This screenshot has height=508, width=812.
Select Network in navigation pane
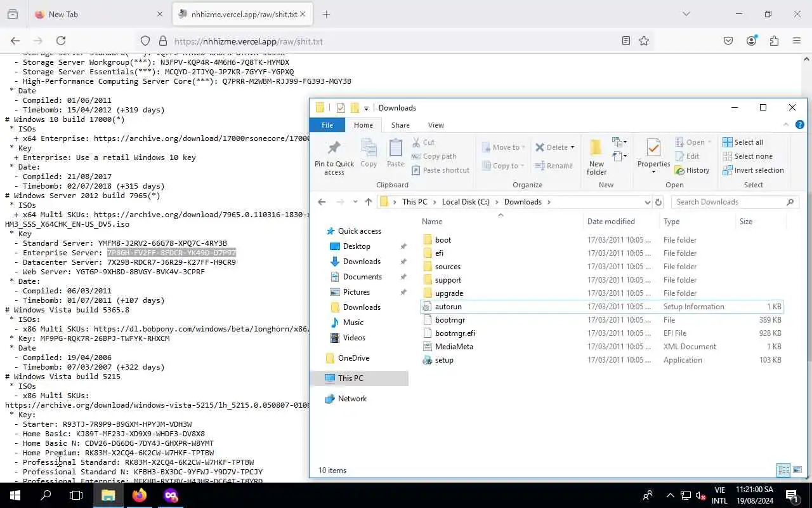pos(352,399)
